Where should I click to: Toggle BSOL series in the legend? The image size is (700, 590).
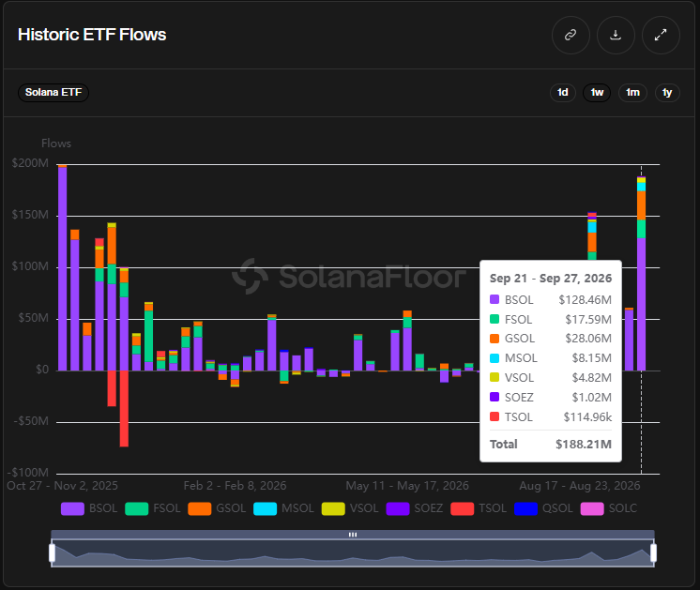89,508
